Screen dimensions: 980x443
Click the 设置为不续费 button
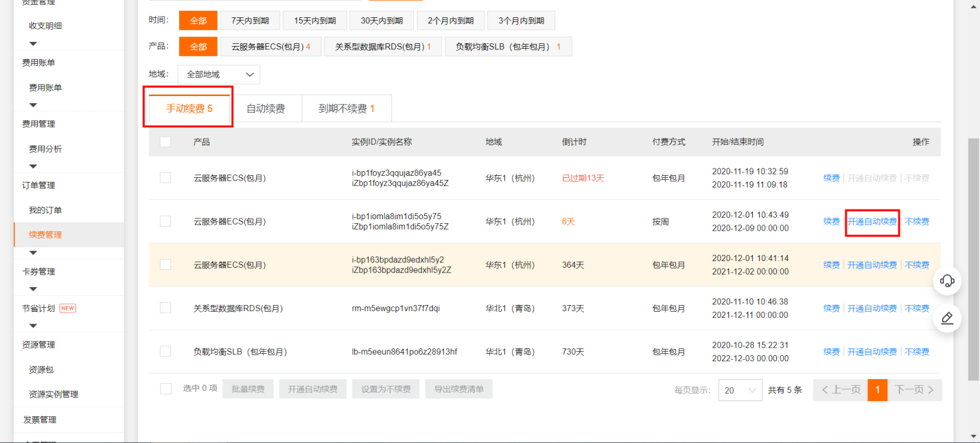click(x=386, y=389)
